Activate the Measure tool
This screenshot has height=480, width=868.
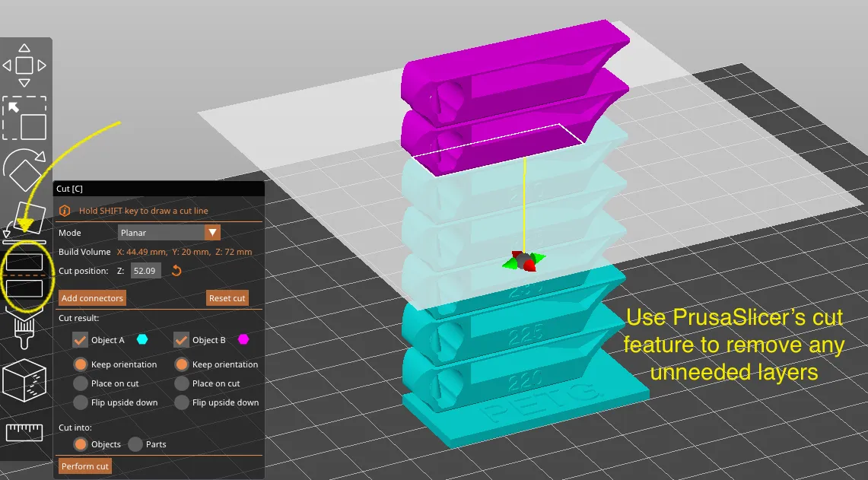point(25,432)
